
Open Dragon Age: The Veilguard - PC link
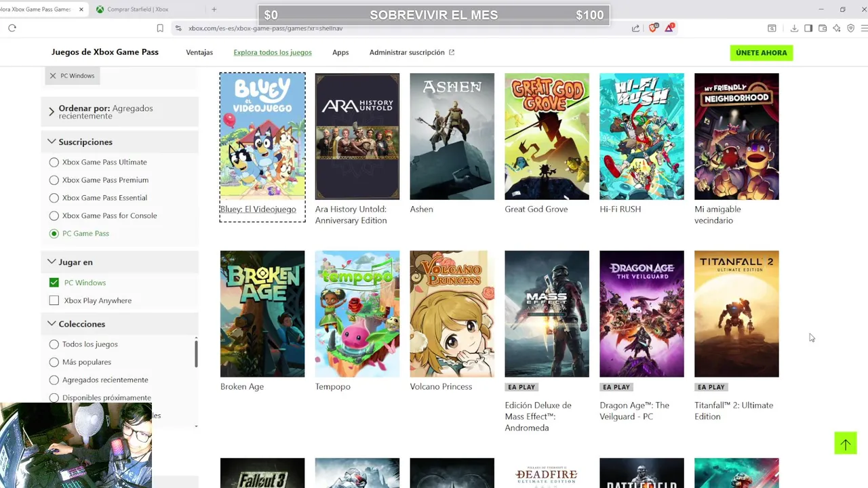click(x=635, y=411)
